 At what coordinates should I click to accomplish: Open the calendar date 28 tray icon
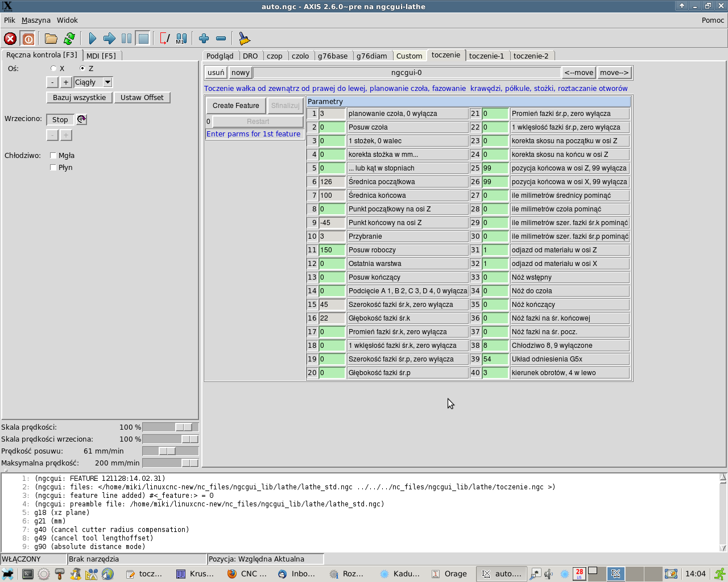[x=580, y=573]
